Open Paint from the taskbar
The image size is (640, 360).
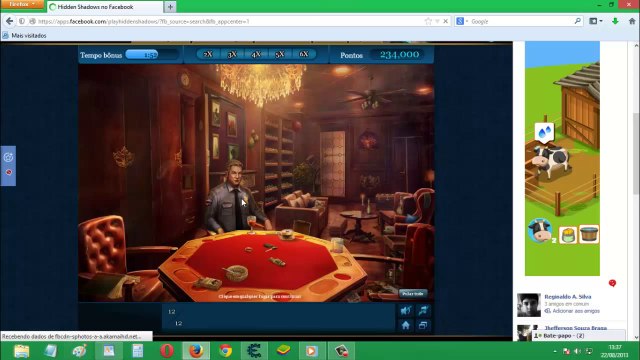(x=80, y=351)
